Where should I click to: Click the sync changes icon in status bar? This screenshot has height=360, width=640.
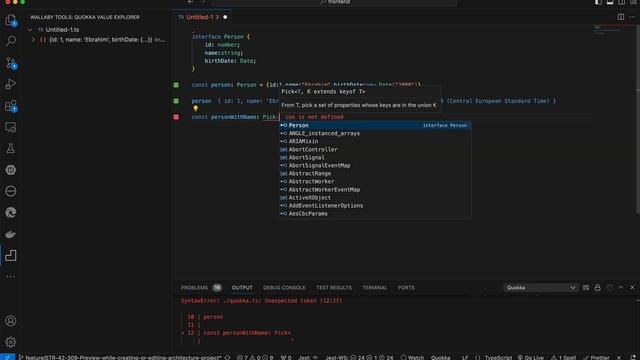(x=227, y=357)
